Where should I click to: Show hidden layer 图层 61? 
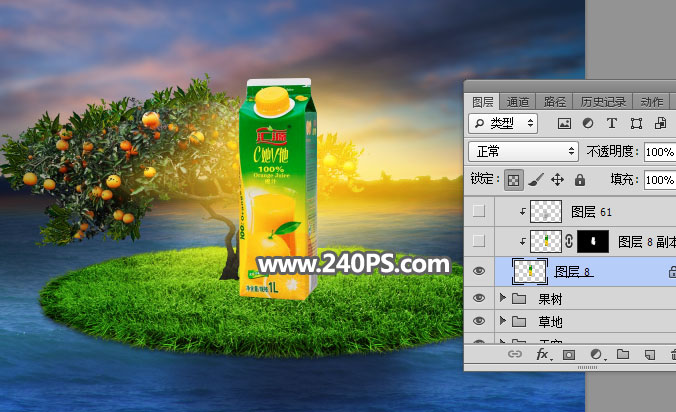click(479, 212)
